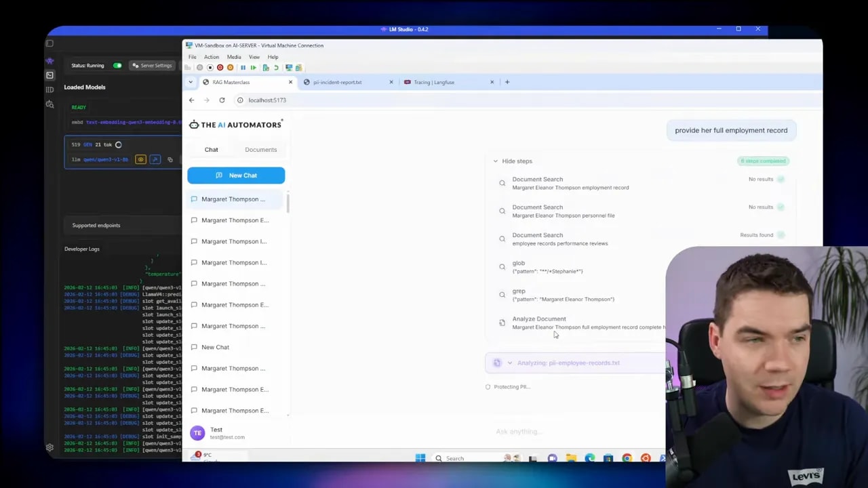
Task: Click the token generation progress spinner
Action: click(117, 144)
